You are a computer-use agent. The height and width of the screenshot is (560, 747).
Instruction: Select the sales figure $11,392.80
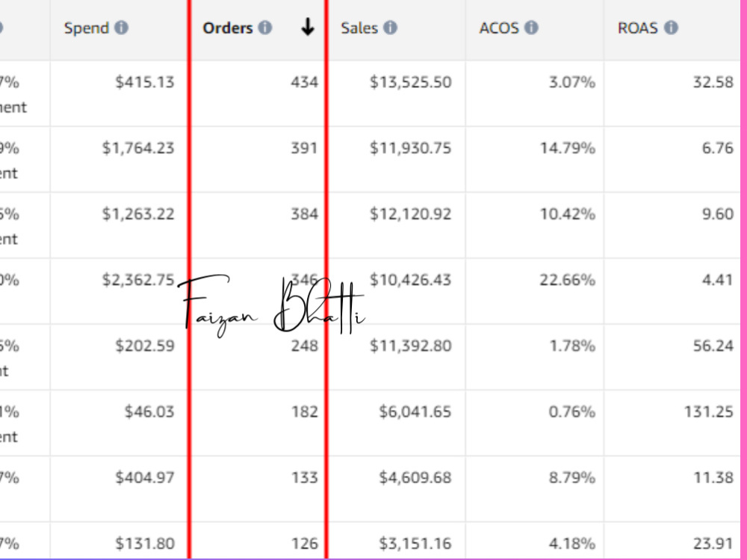tap(411, 346)
